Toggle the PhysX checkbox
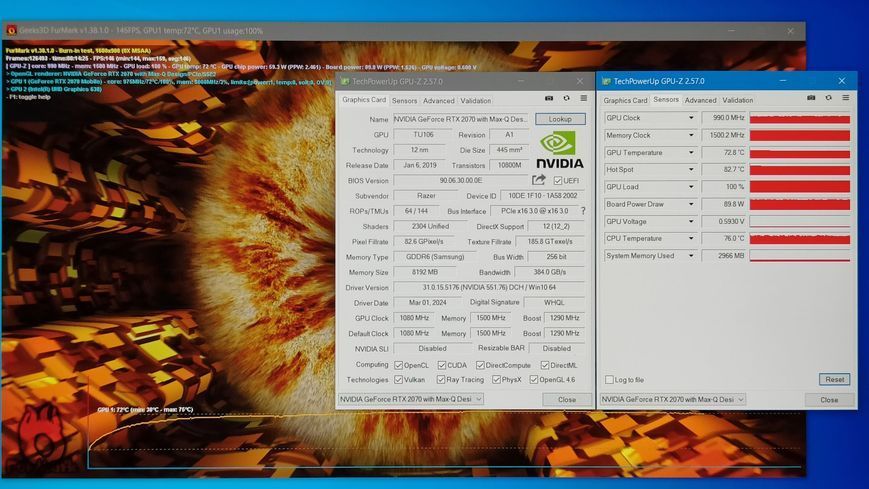 coord(496,380)
